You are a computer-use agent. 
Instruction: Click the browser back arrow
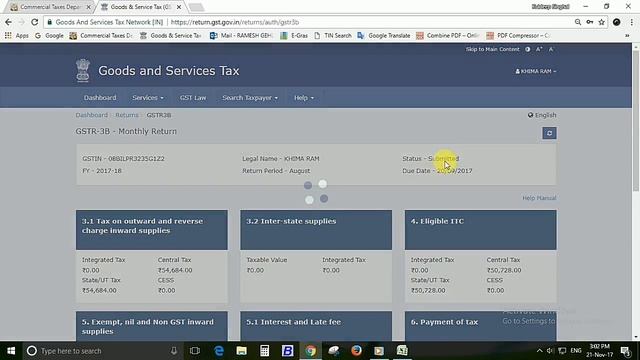(9, 22)
